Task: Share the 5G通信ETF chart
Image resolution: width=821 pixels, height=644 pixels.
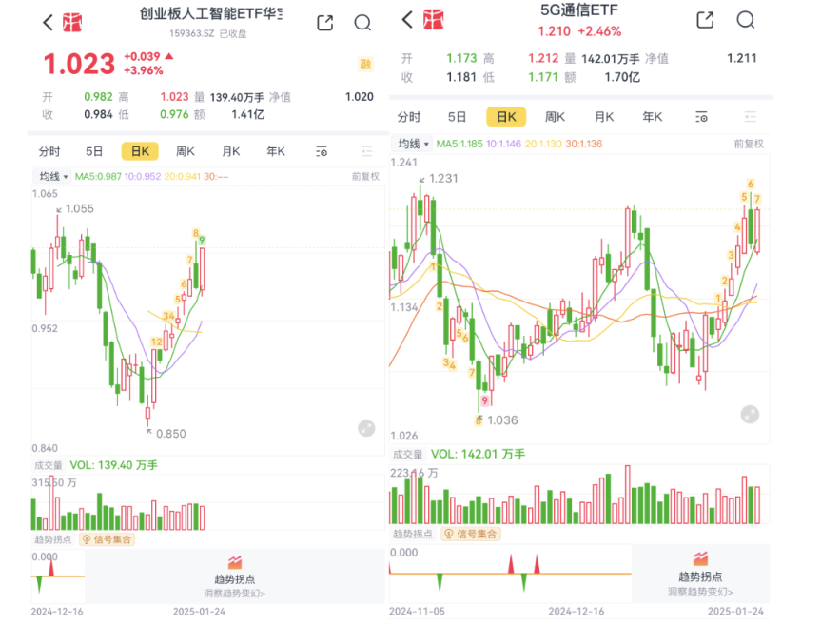Action: click(x=705, y=20)
